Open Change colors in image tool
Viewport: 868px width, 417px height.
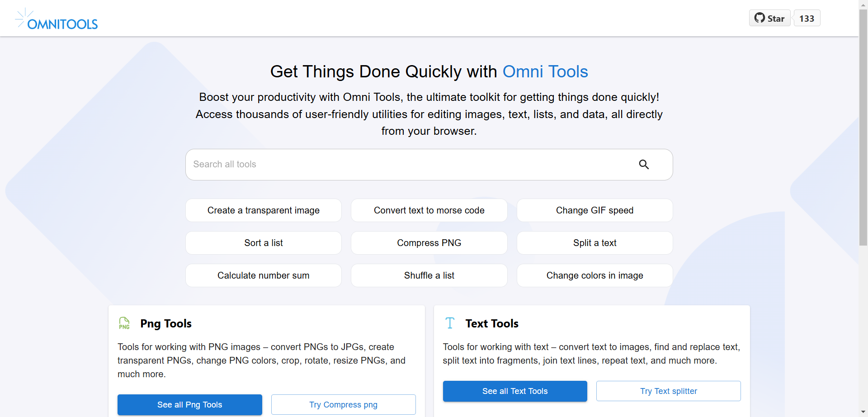[594, 275]
